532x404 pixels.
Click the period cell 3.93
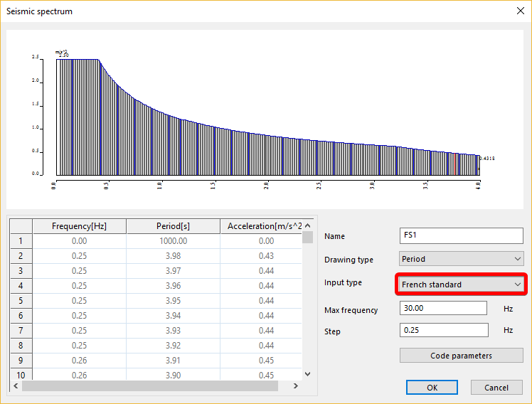[x=173, y=331]
